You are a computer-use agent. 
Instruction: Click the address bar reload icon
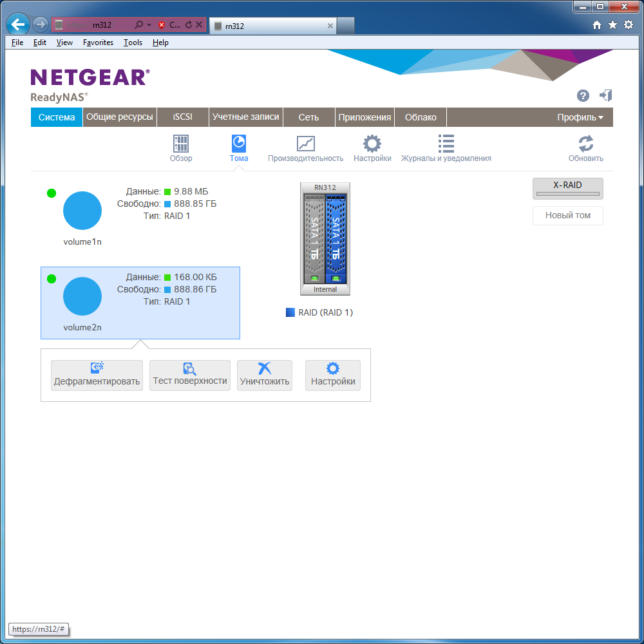[189, 24]
